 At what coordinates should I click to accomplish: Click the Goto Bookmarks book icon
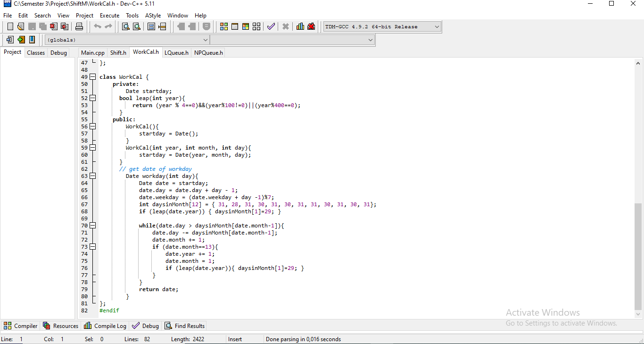point(32,40)
